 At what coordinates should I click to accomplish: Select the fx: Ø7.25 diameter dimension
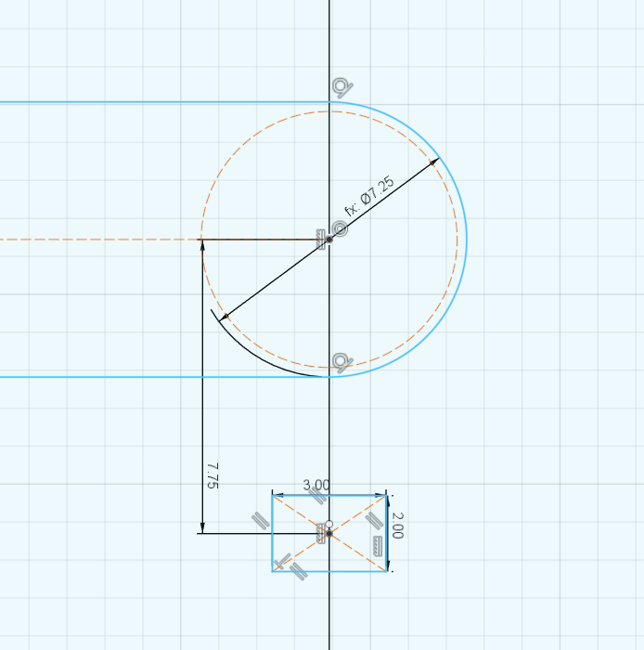pyautogui.click(x=369, y=195)
